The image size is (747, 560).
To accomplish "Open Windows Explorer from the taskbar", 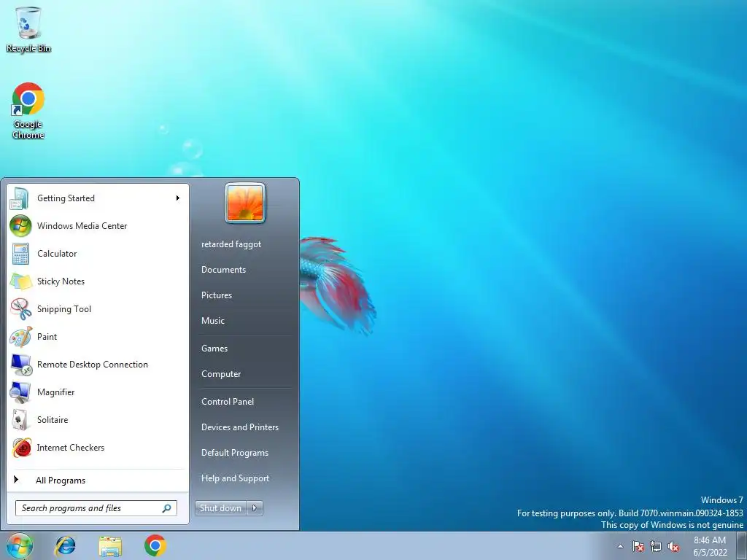I will pos(110,545).
